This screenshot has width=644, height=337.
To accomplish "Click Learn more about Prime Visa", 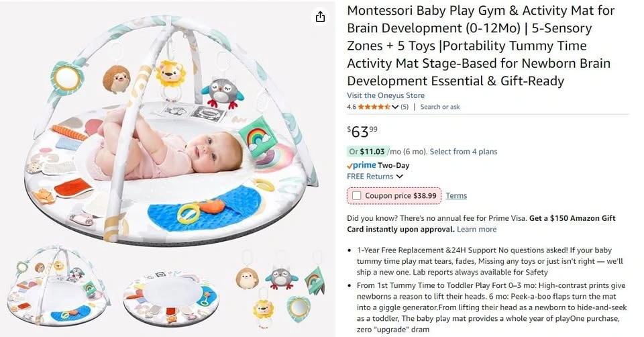I will click(x=476, y=229).
